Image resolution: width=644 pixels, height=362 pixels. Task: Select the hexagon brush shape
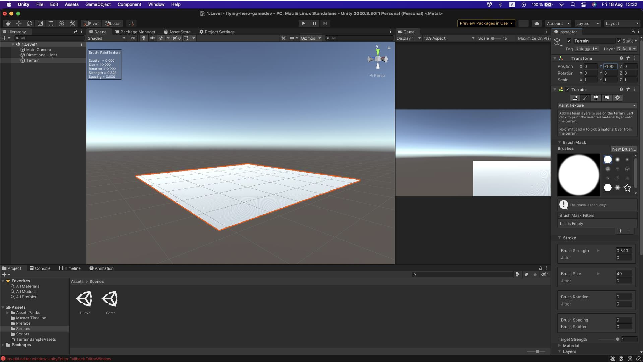click(607, 188)
